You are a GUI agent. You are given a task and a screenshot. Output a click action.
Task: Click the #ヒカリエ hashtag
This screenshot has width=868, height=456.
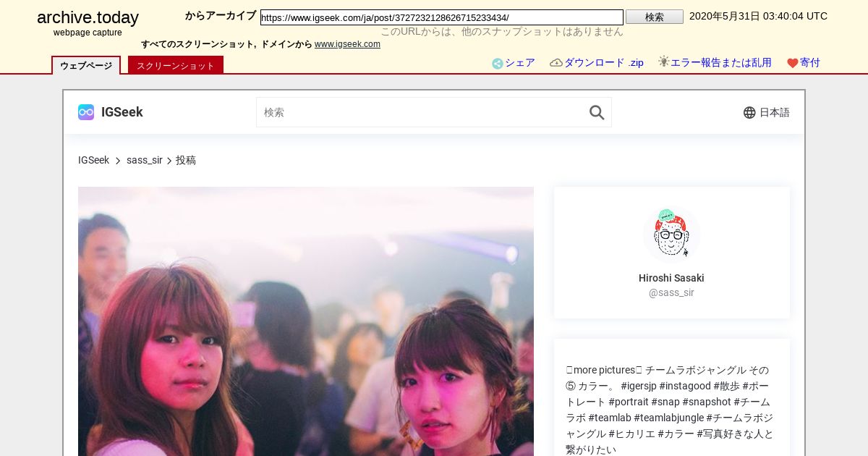point(631,434)
